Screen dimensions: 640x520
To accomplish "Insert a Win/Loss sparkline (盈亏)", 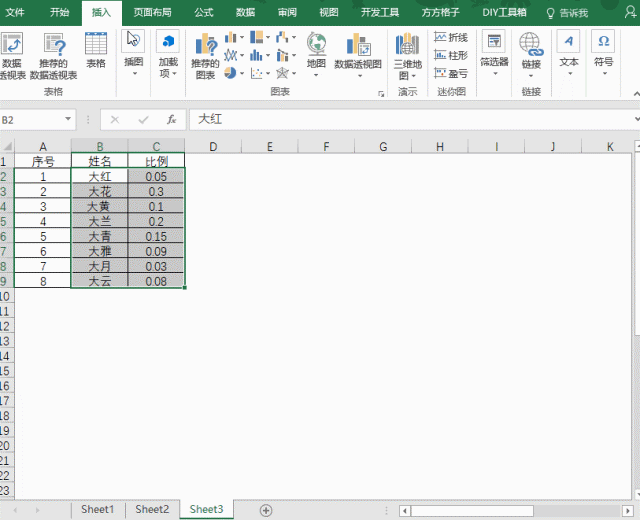I will click(x=451, y=73).
